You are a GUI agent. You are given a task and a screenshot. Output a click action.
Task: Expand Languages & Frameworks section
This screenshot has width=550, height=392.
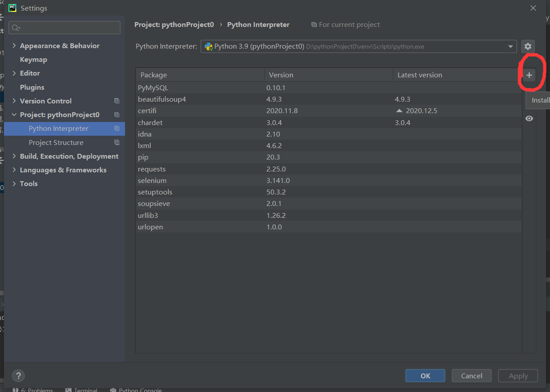point(14,170)
